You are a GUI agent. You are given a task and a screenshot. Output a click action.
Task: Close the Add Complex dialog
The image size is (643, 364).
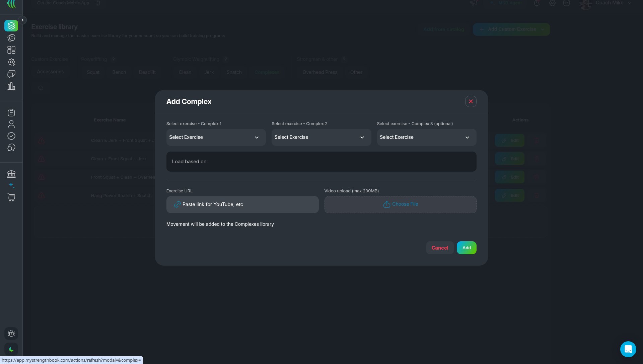(x=471, y=101)
